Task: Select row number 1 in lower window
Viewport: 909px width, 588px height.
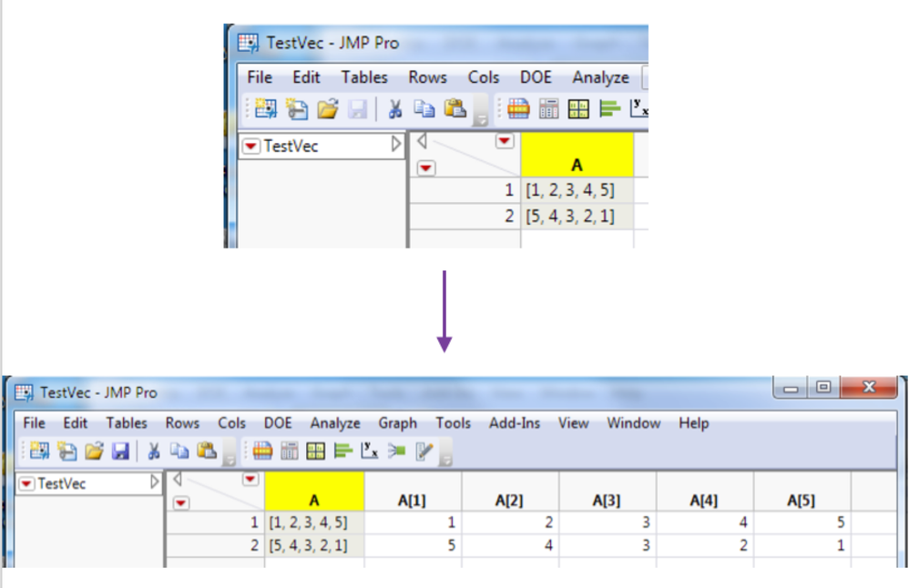Action: pos(215,522)
